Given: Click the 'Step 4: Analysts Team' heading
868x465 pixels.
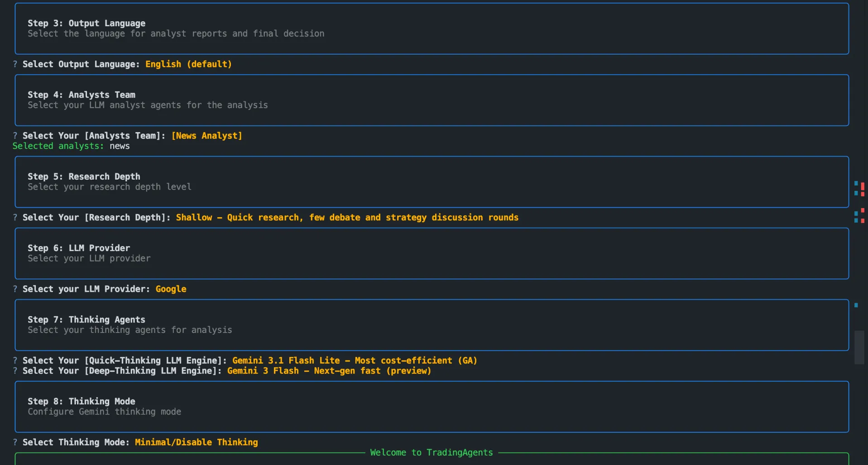Looking at the screenshot, I should [x=82, y=95].
